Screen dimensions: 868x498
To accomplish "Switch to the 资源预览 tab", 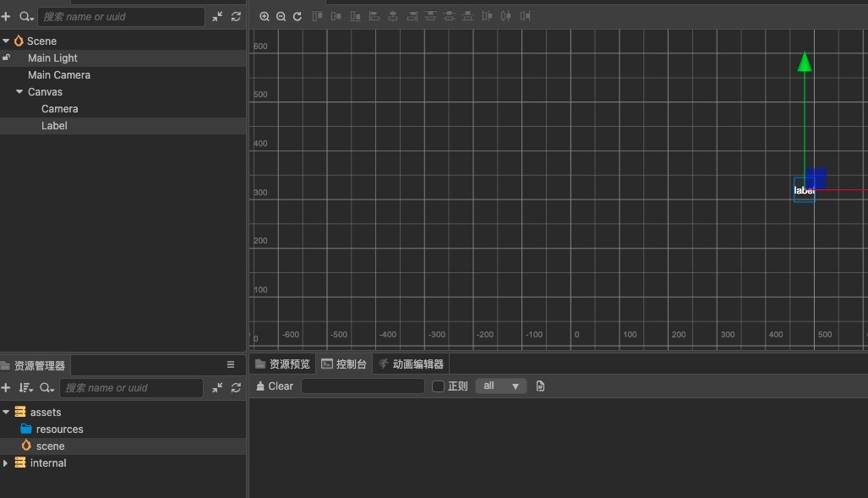I will click(x=282, y=364).
